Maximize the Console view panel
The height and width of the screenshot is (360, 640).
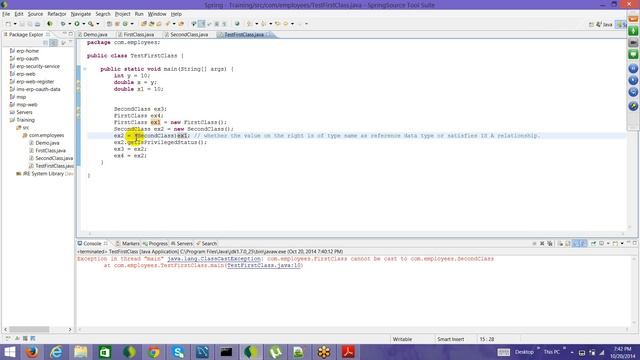[635, 243]
